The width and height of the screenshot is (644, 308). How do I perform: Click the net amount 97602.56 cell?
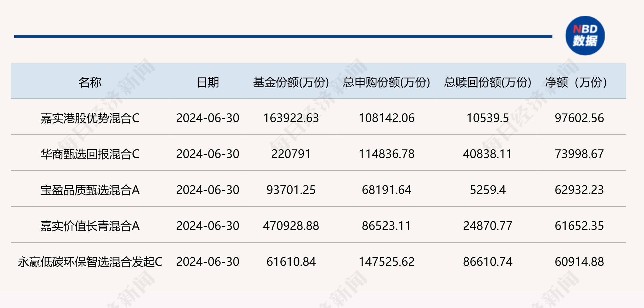(x=579, y=118)
